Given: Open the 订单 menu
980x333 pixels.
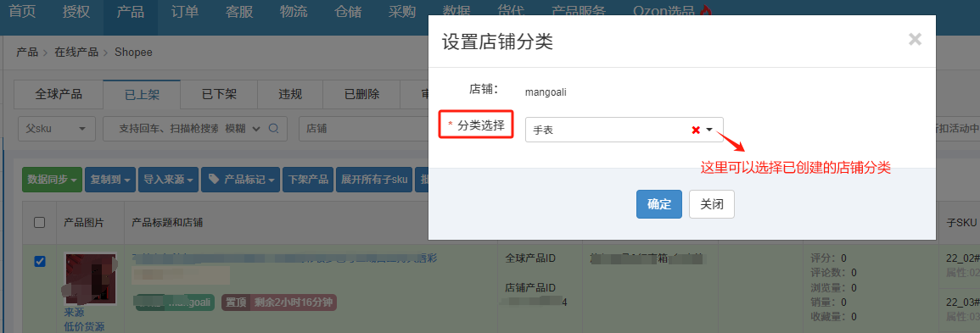Looking at the screenshot, I should click(x=185, y=11).
